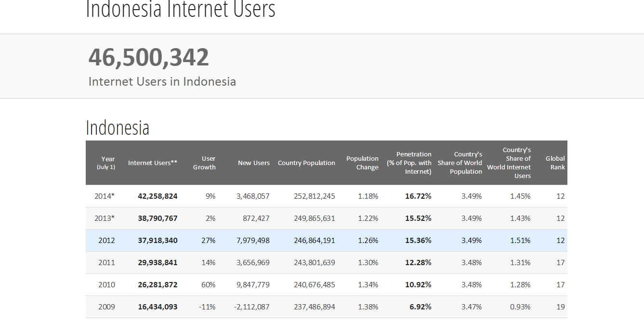Click the Internet Users** column header
644x320 pixels.
pos(153,163)
